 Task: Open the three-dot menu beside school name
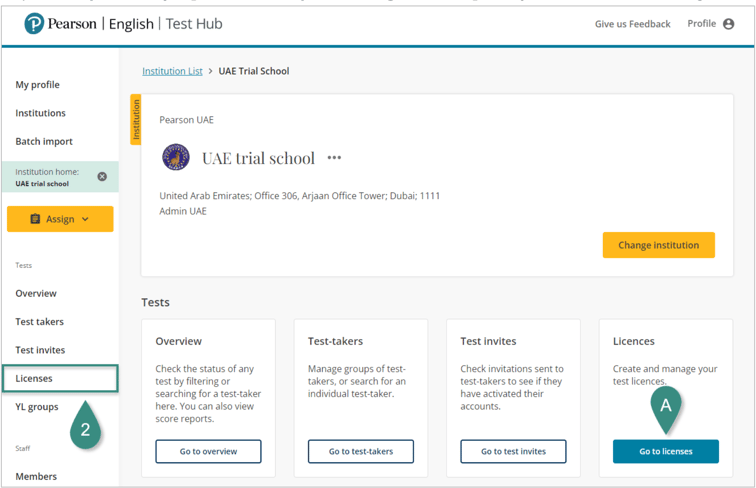[334, 158]
